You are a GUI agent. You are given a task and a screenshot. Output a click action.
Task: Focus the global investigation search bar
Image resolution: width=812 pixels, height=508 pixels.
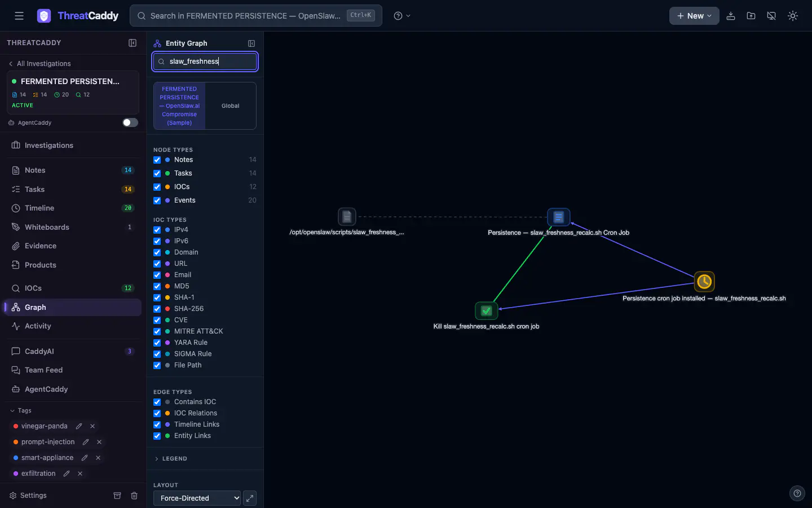pos(256,16)
